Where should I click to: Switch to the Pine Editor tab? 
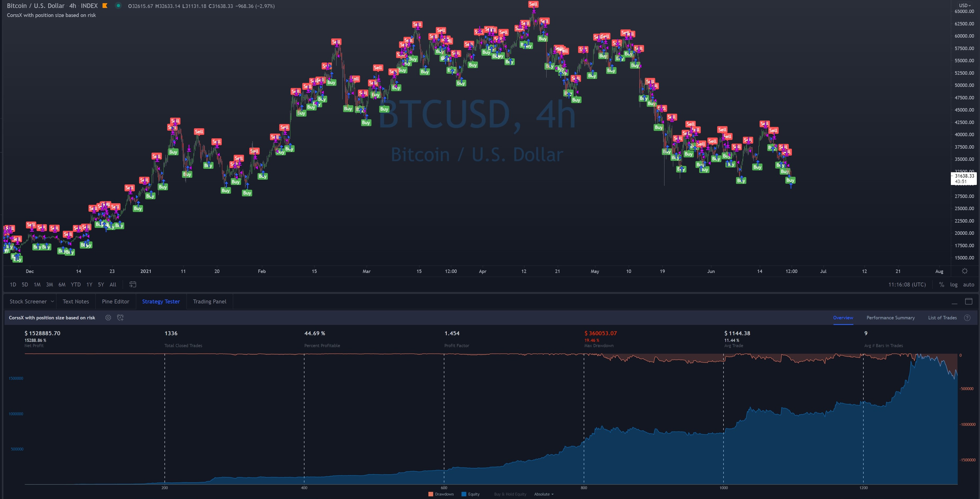[x=115, y=302]
